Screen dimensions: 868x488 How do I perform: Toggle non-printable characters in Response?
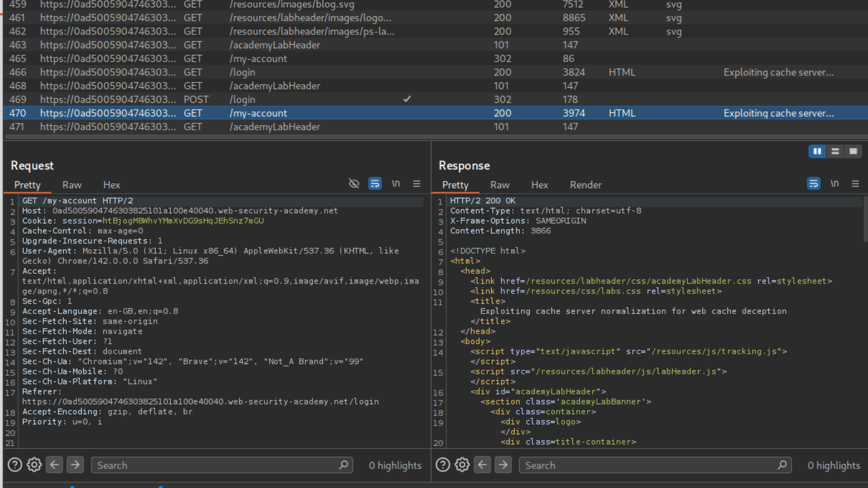click(835, 184)
